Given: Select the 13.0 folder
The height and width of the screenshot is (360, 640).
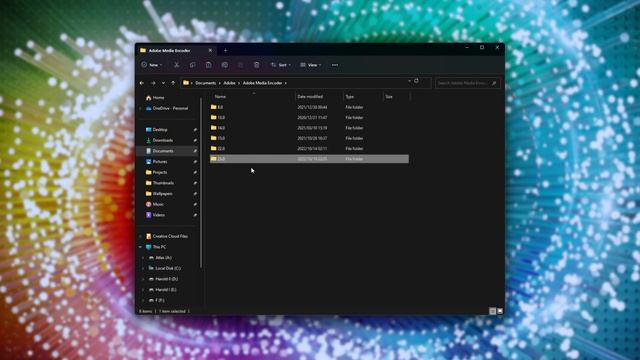Looking at the screenshot, I should 309,118.
